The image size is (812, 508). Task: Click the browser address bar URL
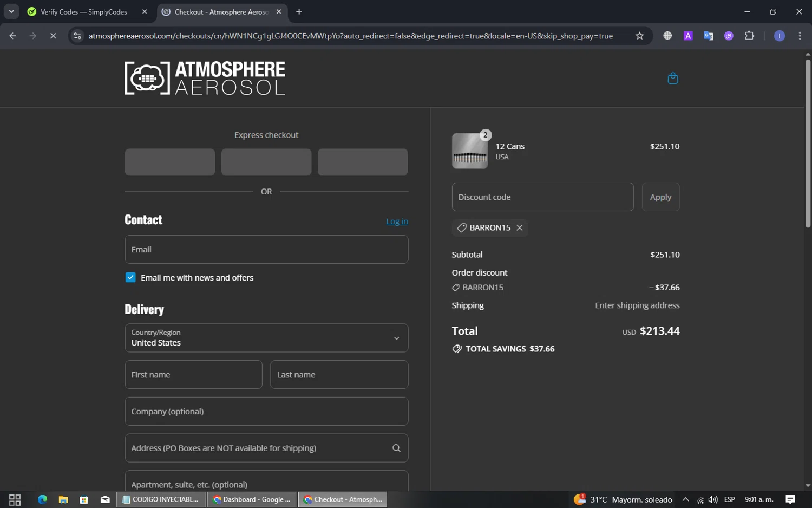coord(351,36)
